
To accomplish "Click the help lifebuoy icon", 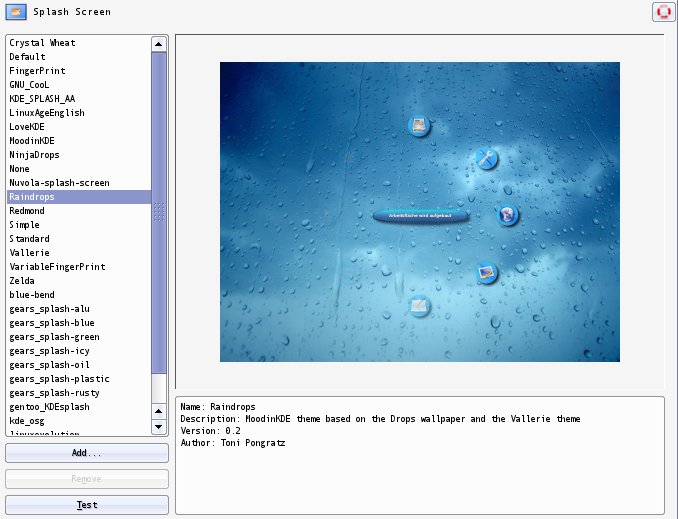I will pos(664,12).
